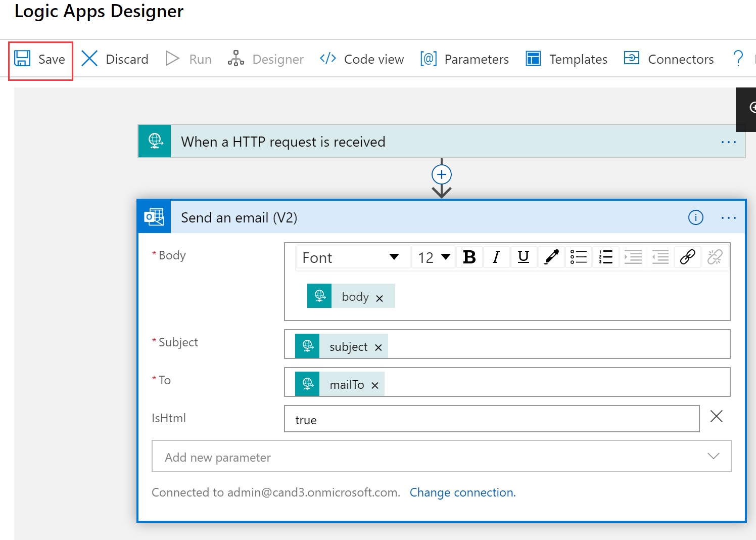Click the IsHtml field containing true
Image resolution: width=756 pixels, height=540 pixels.
click(492, 419)
